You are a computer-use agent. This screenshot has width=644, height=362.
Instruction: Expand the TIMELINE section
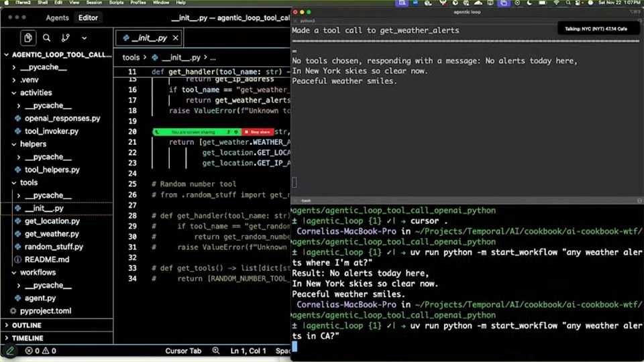coord(27,338)
